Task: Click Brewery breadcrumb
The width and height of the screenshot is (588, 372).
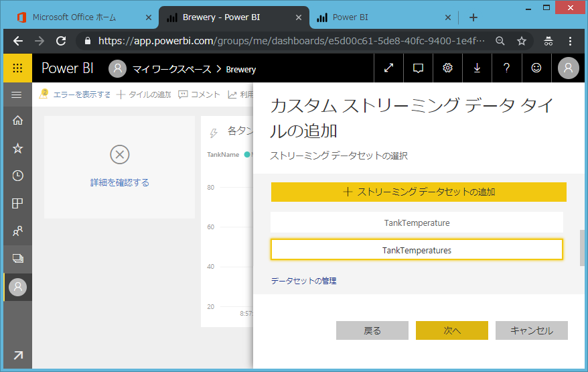Action: pos(240,70)
